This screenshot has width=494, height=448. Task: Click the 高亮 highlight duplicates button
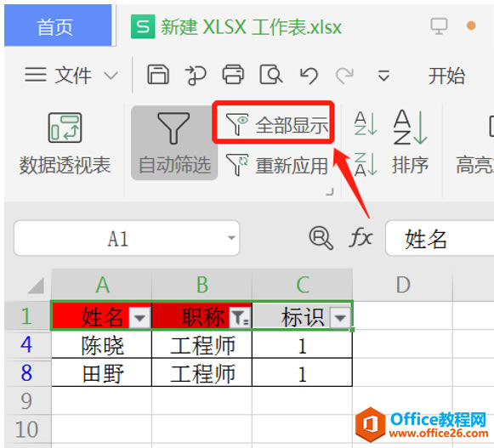point(474,144)
